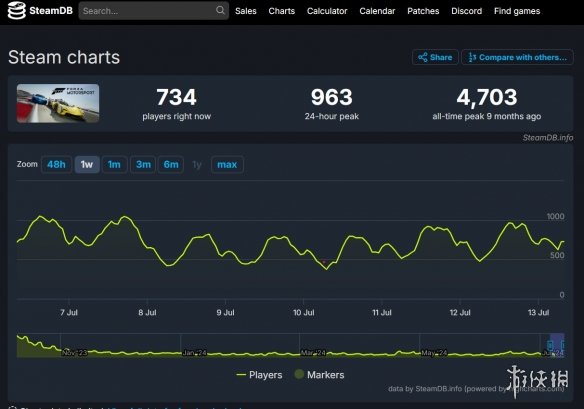Click the 4,703 all-time peak stat
This screenshot has width=584, height=409.
pyautogui.click(x=486, y=104)
